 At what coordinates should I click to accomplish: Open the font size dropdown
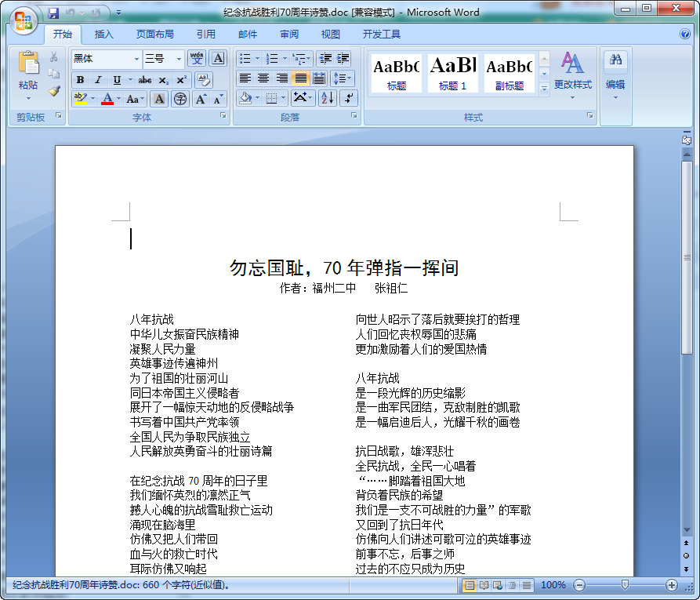[x=179, y=58]
